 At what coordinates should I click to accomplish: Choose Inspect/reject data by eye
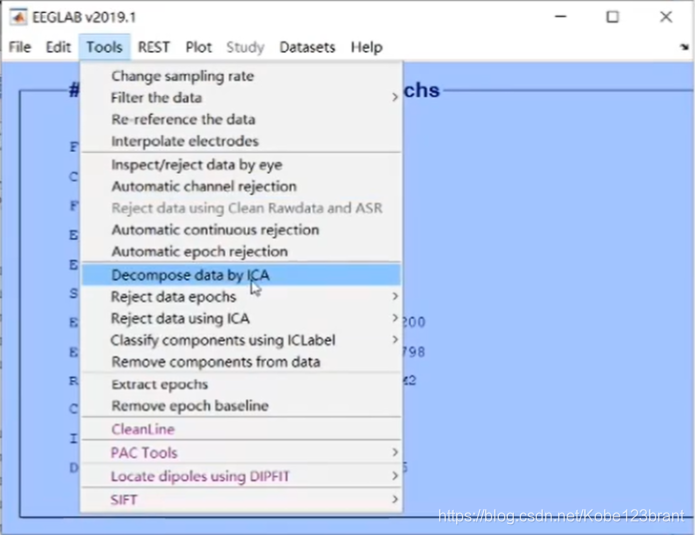click(x=242, y=165)
